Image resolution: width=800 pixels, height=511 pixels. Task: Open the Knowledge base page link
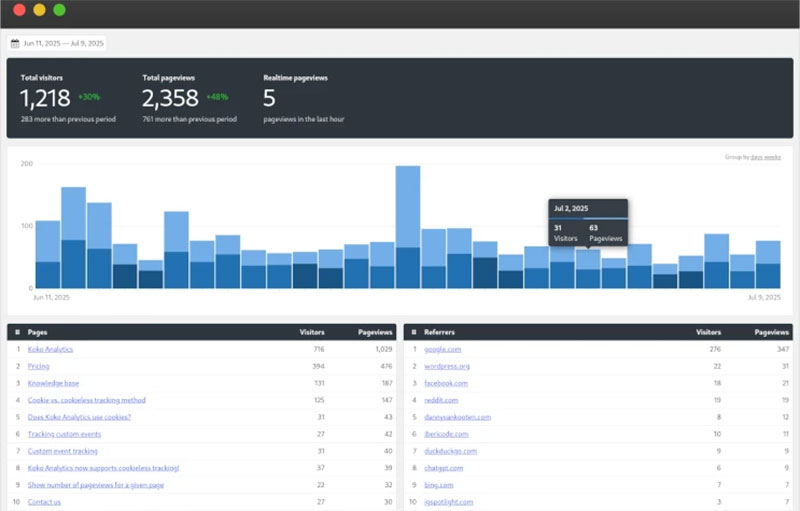click(x=53, y=383)
